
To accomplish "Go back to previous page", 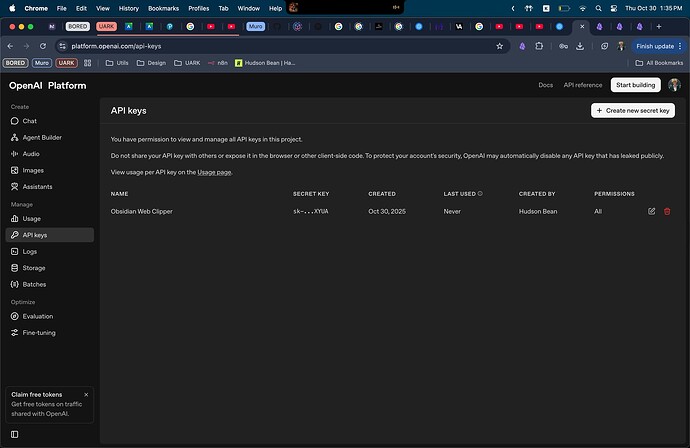I will click(x=10, y=46).
